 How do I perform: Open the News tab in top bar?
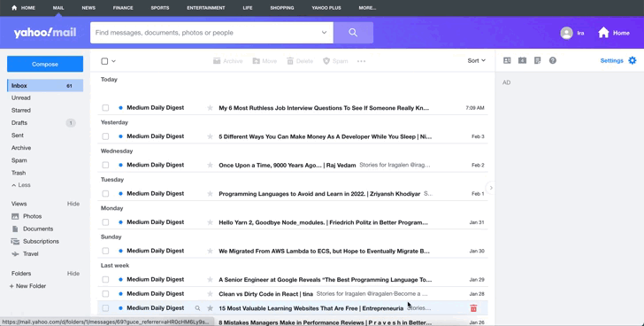88,8
